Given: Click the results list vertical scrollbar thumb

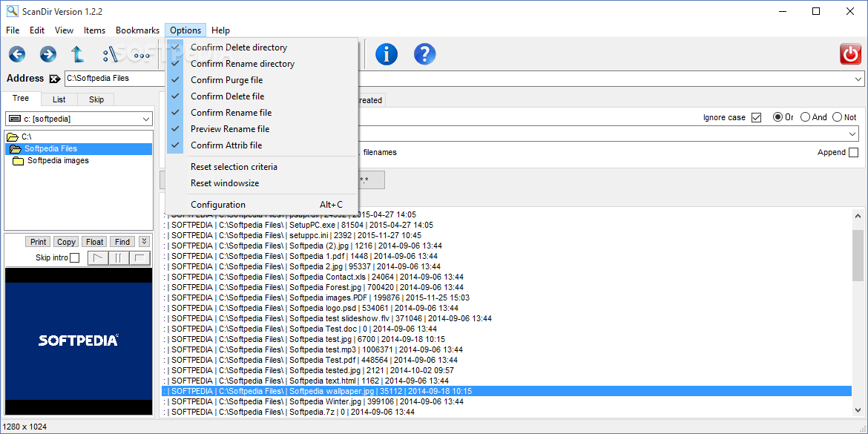Looking at the screenshot, I should coord(858,254).
